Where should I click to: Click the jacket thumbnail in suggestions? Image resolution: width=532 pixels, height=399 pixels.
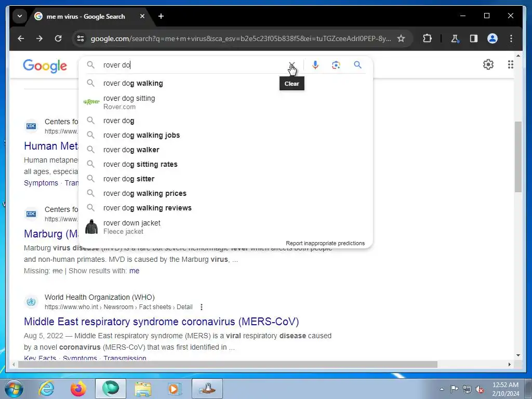91,227
